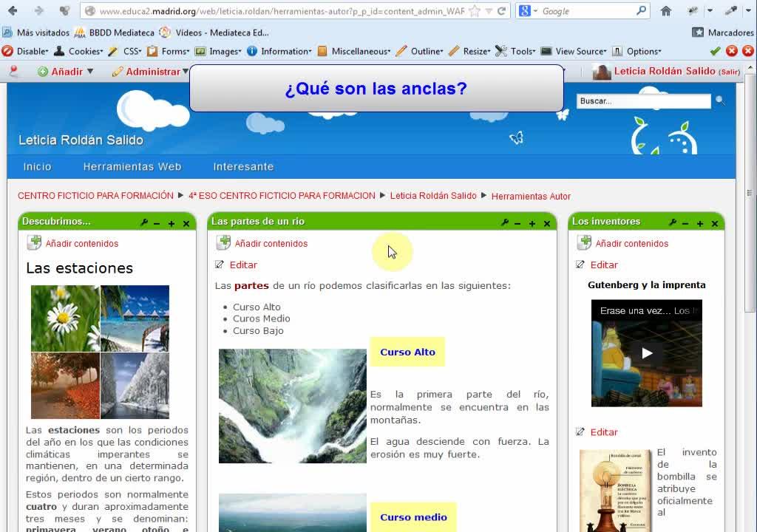The width and height of the screenshot is (757, 532).
Task: Open Vídeos - Mediateca bookmark
Action: (x=214, y=33)
